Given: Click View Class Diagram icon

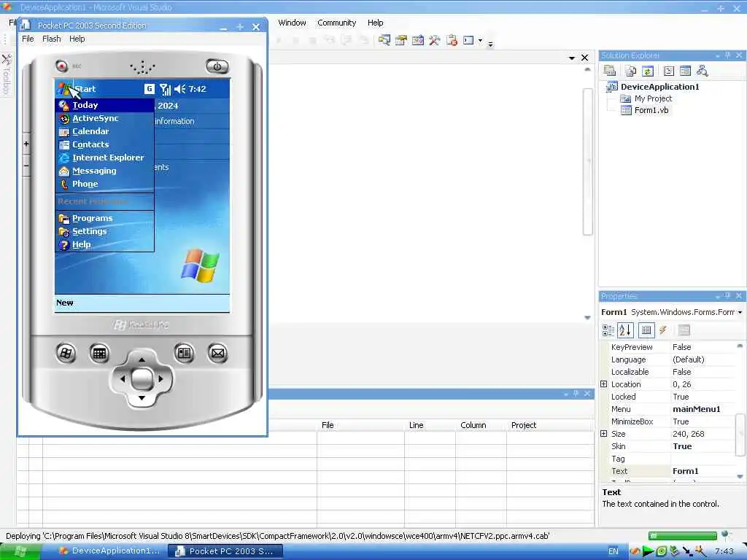Looking at the screenshot, I should (x=702, y=71).
